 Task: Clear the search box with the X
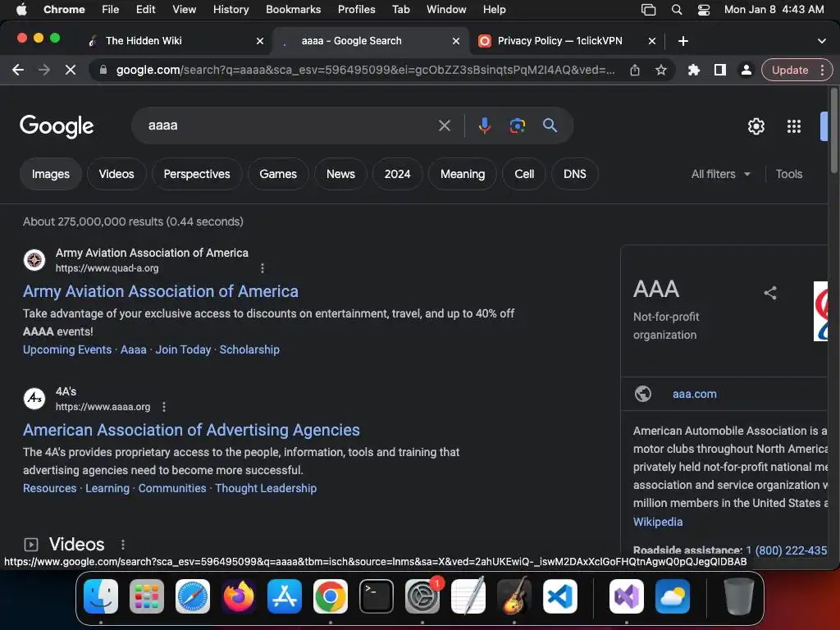point(444,126)
